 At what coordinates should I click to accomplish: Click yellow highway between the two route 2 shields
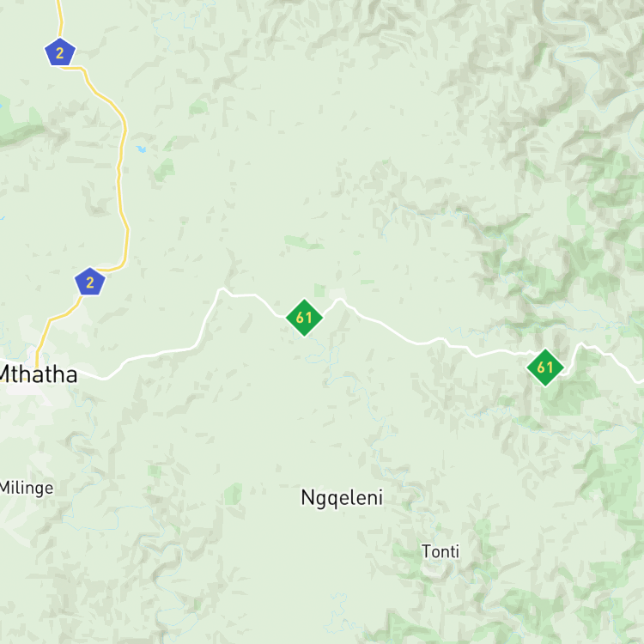coord(119,173)
